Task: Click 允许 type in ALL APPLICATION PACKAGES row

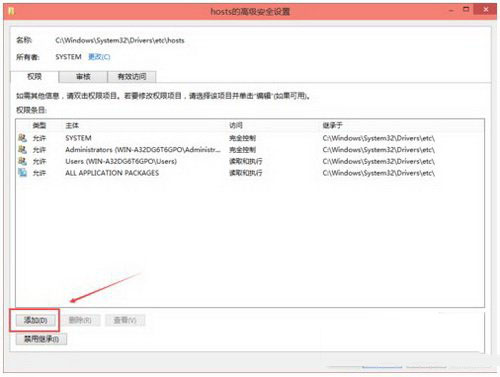Action: pos(39,173)
